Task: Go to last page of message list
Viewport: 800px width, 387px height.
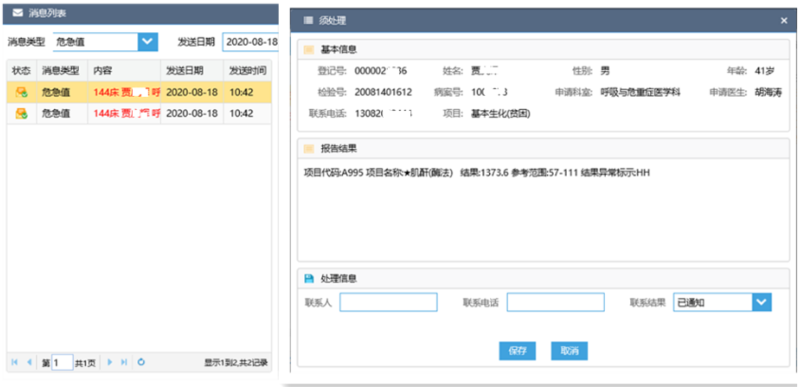Action: tap(123, 362)
